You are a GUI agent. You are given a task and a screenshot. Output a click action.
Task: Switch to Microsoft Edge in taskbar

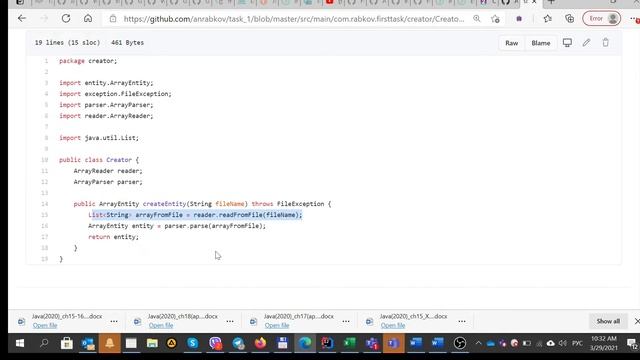305,343
